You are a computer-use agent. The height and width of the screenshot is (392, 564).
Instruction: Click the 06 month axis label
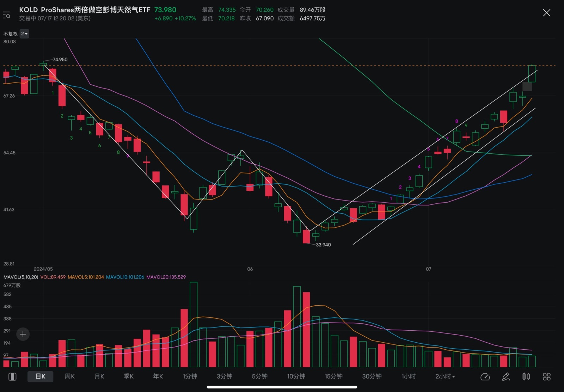[x=250, y=269]
